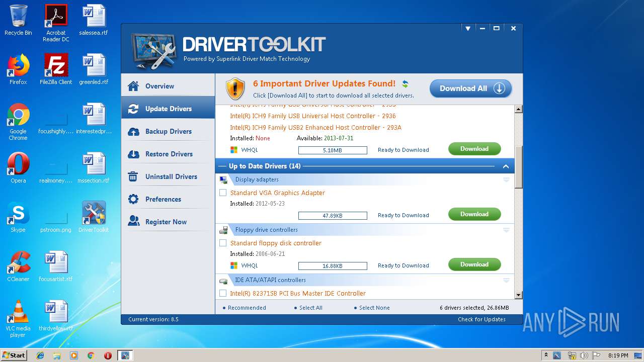This screenshot has height=362, width=644.
Task: Click the Windows Start button
Action: 14,355
